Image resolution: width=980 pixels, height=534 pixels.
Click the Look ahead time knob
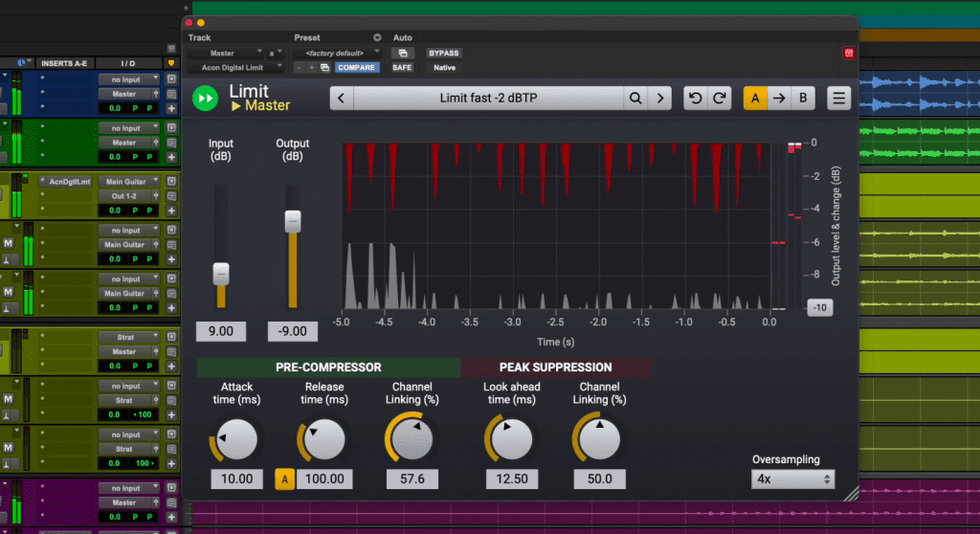click(x=512, y=439)
